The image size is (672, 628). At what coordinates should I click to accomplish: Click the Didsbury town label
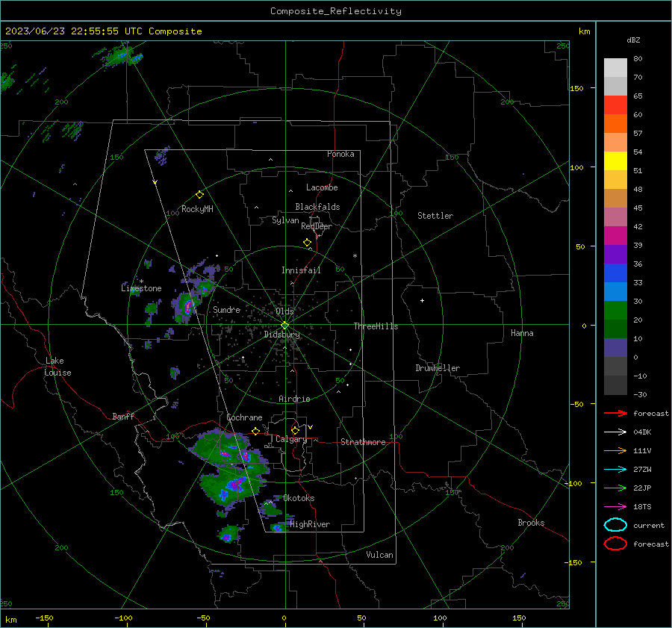(281, 335)
